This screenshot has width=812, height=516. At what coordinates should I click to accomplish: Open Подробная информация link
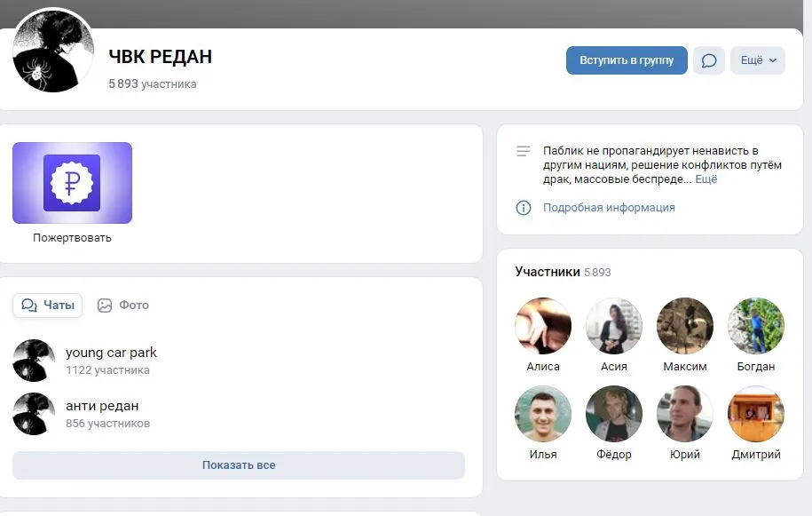(609, 208)
